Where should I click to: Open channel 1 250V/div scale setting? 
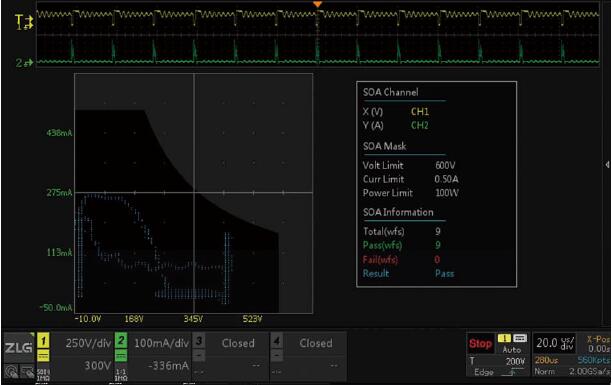(x=89, y=343)
